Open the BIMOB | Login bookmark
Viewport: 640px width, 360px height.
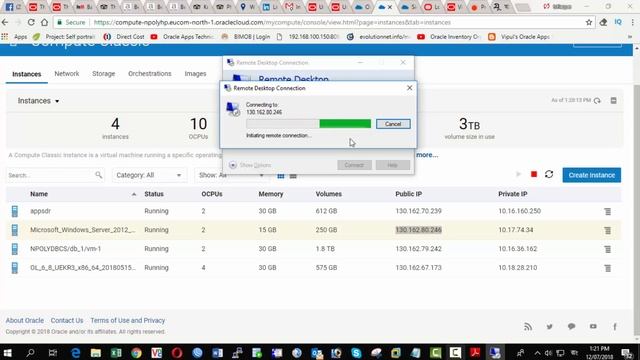(x=246, y=37)
